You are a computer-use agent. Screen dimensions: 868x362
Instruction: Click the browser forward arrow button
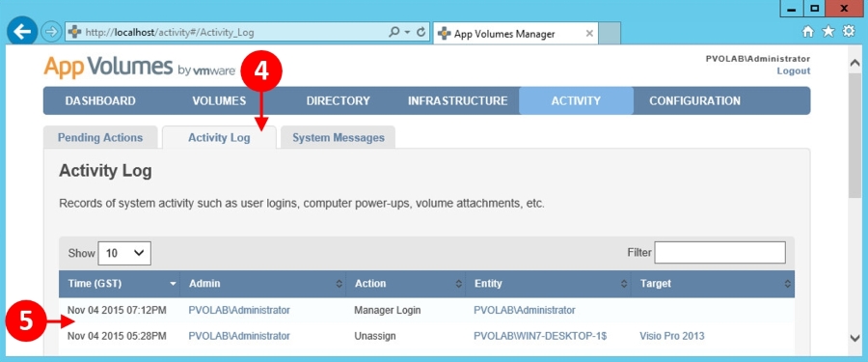pos(51,33)
